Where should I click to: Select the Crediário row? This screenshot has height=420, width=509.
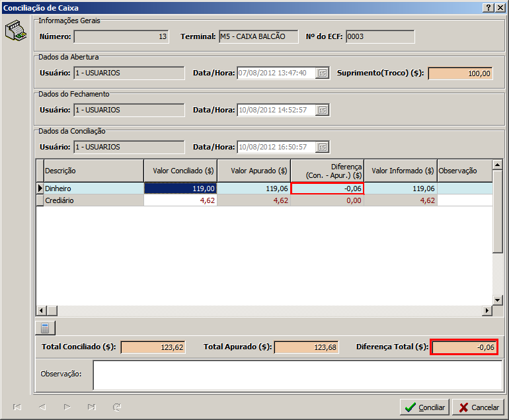pyautogui.click(x=93, y=200)
